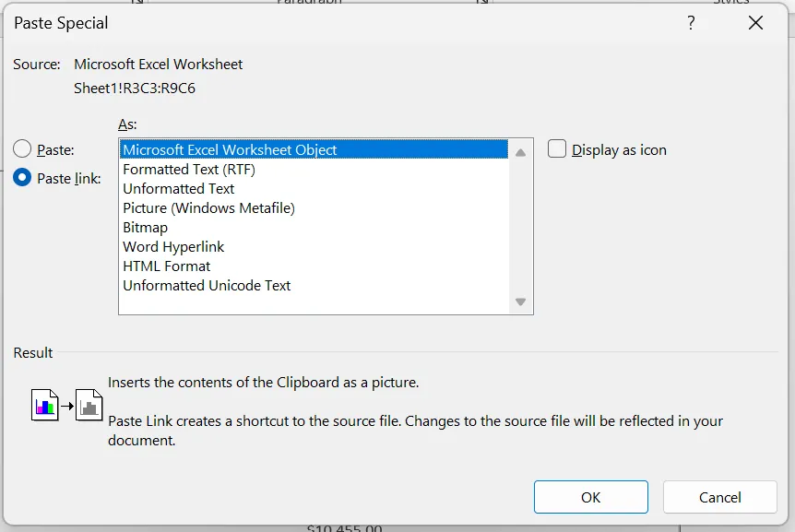The width and height of the screenshot is (795, 532).
Task: Choose Formatted Text (RTF) option
Action: tap(189, 170)
